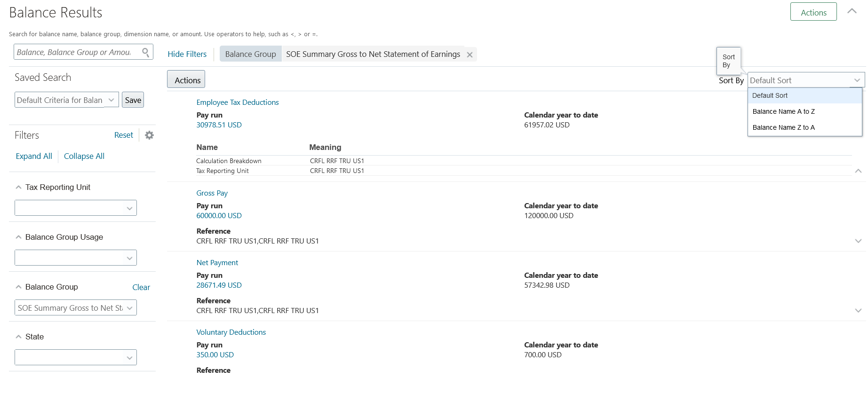Click the Hide Filters link
The width and height of the screenshot is (868, 393).
click(x=187, y=54)
